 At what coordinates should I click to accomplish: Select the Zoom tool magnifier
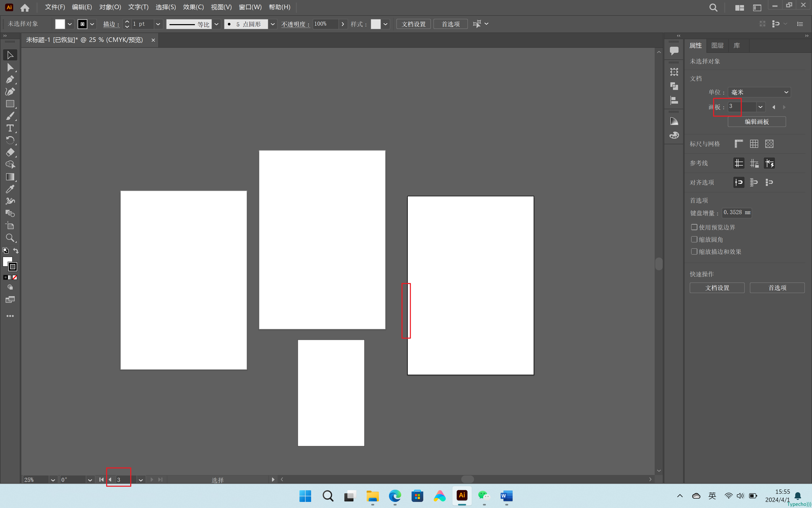(x=10, y=238)
